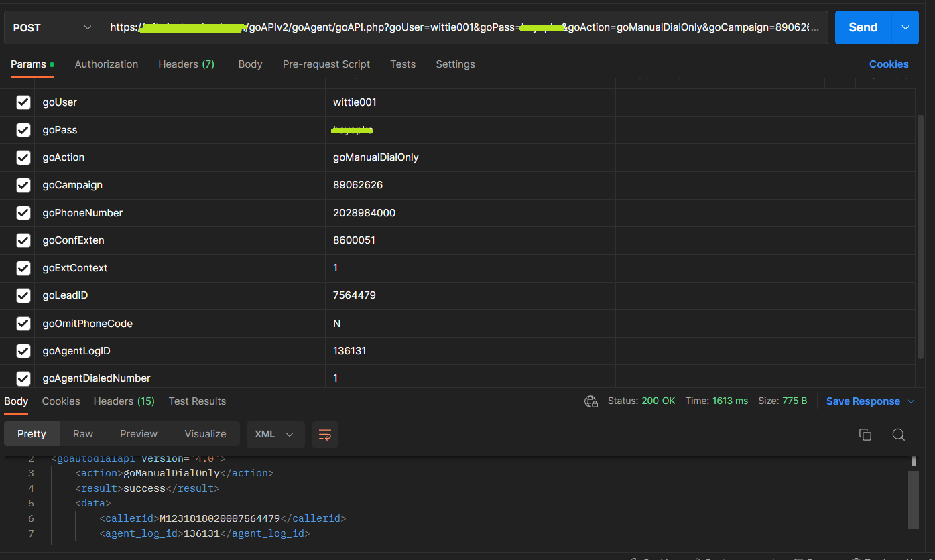Open the request Settings tab
Viewport: 935px width, 560px height.
point(455,64)
